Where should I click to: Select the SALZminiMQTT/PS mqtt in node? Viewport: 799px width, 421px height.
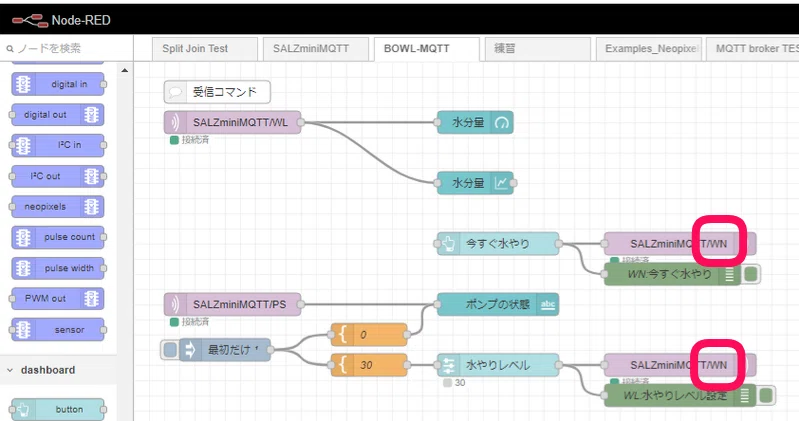point(232,304)
